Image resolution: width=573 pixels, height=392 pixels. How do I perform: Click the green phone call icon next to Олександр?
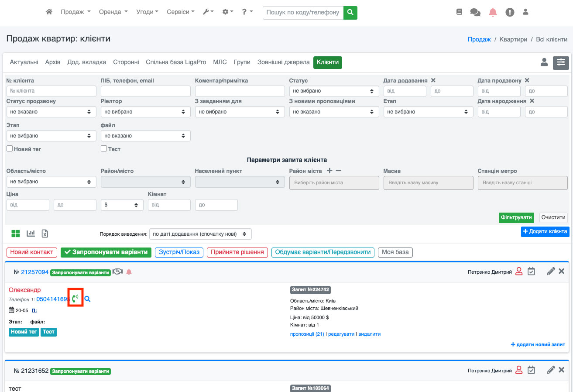click(x=75, y=299)
